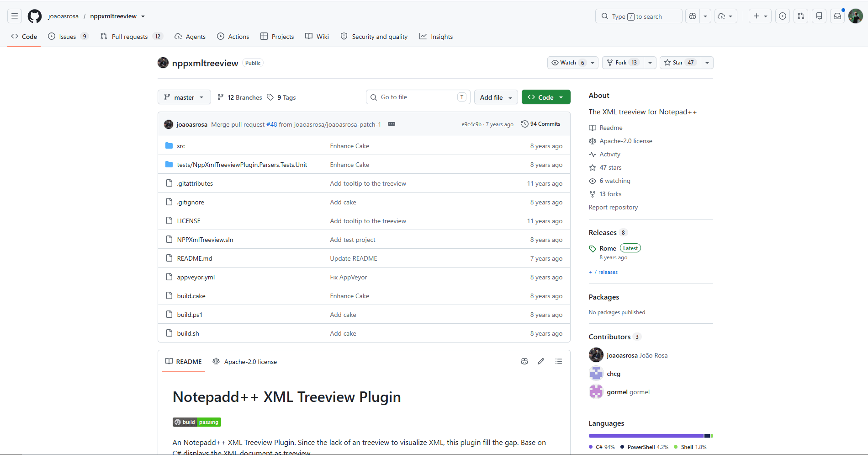Click repository owner avatar beside nppxmltreeview title
This screenshot has height=455, width=868.
[x=163, y=63]
